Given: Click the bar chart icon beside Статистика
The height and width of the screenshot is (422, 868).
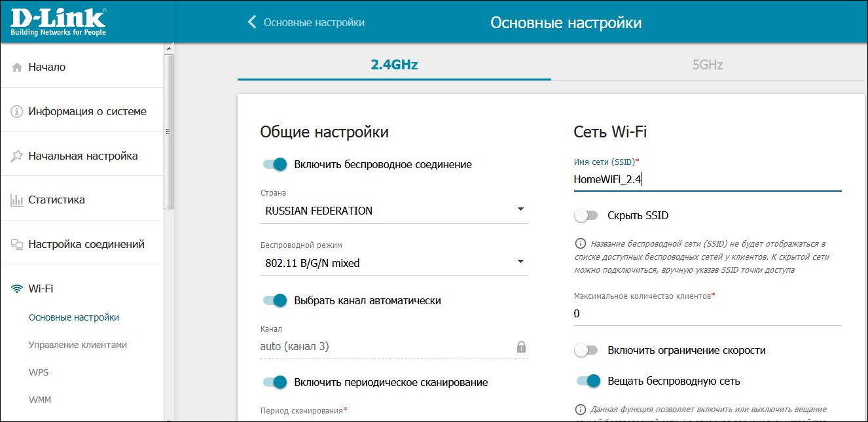Looking at the screenshot, I should tap(17, 200).
